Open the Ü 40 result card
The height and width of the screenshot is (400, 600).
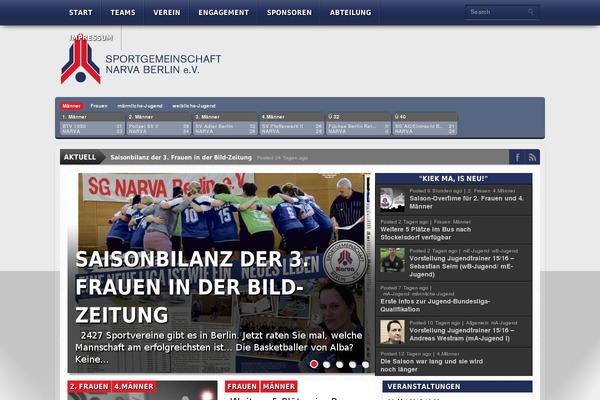(425, 124)
